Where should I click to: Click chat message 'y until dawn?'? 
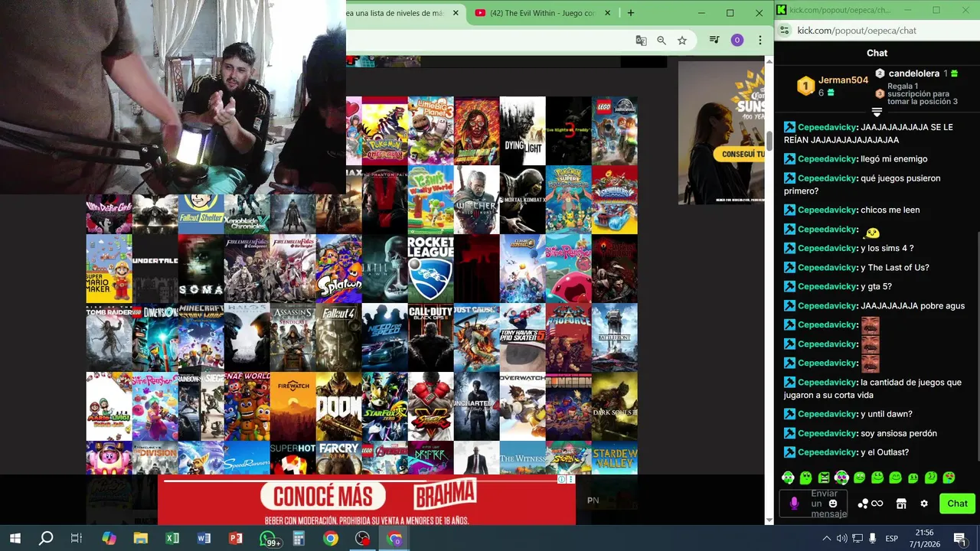point(887,414)
